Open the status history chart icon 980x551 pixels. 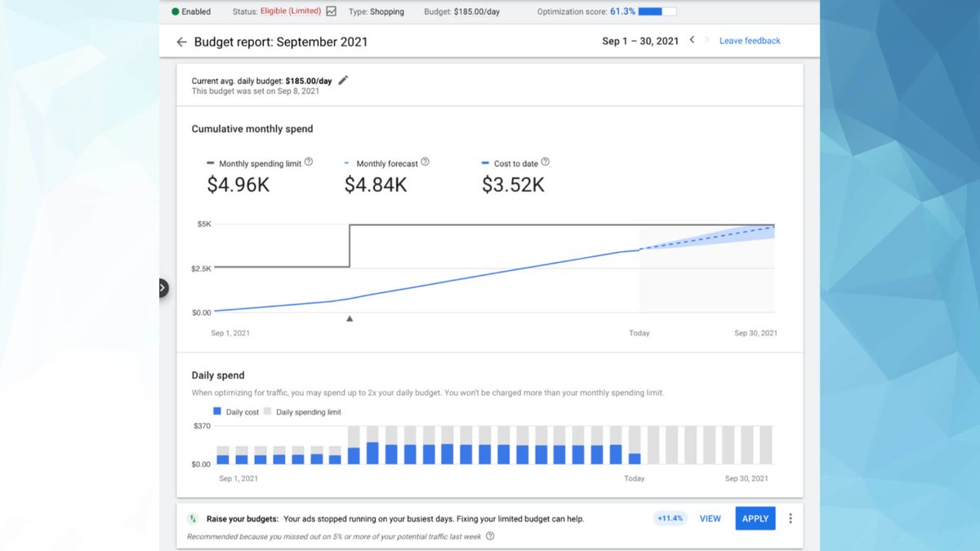click(x=330, y=11)
